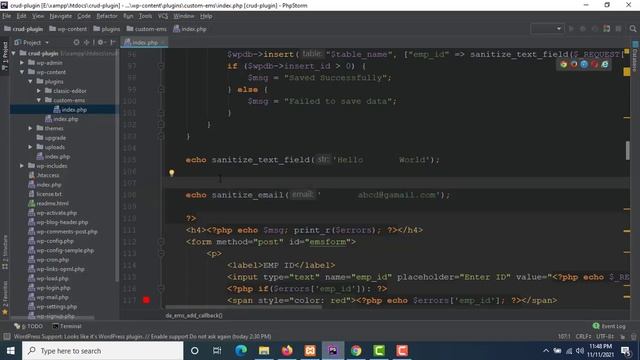
Task: Click wp-content breadcrumb in navigation bar
Action: pyautogui.click(x=68, y=29)
